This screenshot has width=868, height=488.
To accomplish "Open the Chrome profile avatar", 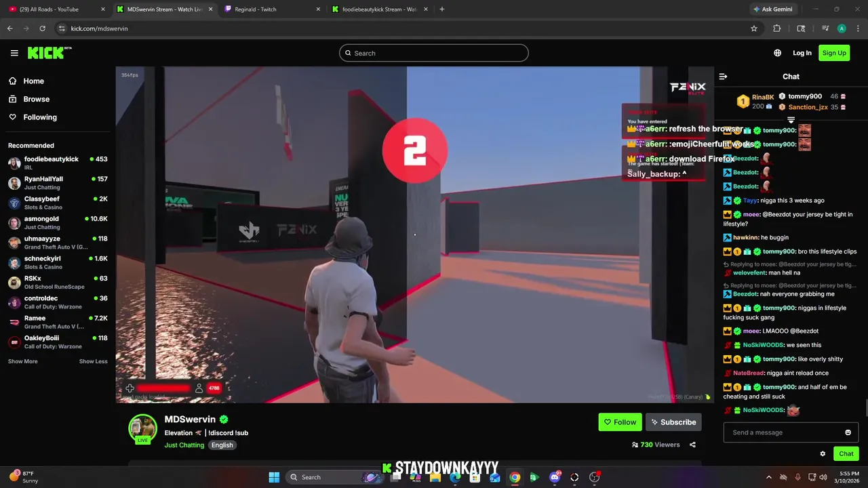I will (x=842, y=28).
